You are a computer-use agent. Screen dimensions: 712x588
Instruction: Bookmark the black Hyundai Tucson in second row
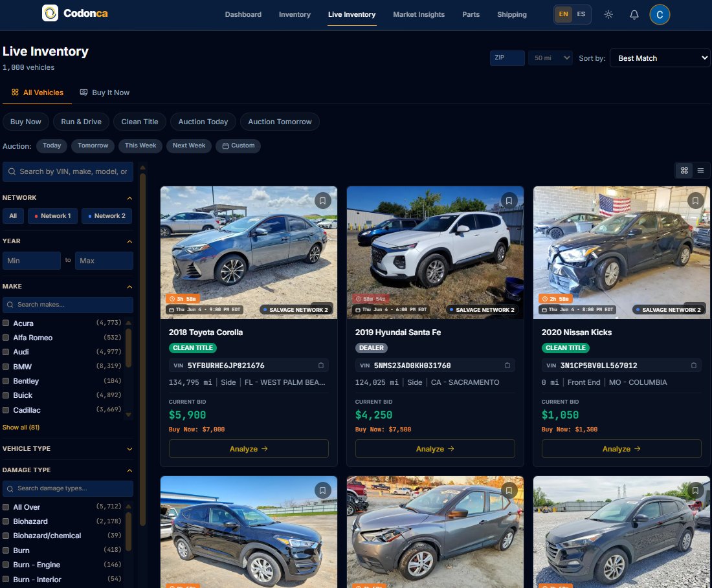322,490
